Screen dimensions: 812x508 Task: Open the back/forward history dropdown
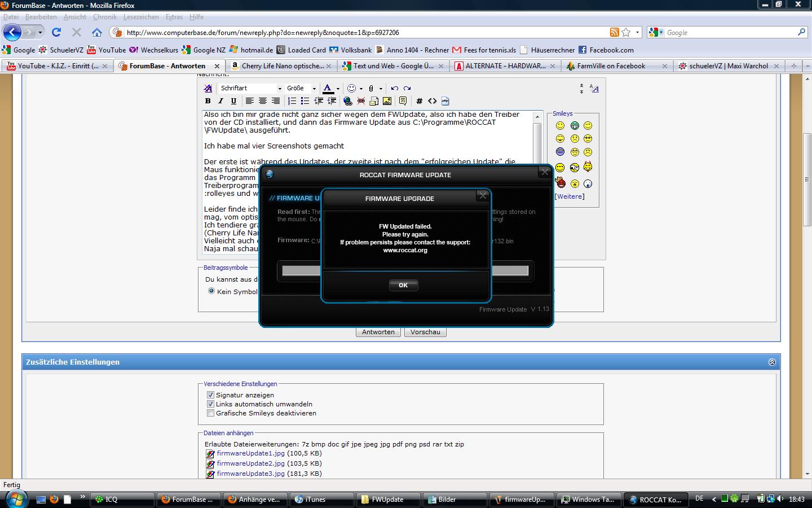[40, 32]
